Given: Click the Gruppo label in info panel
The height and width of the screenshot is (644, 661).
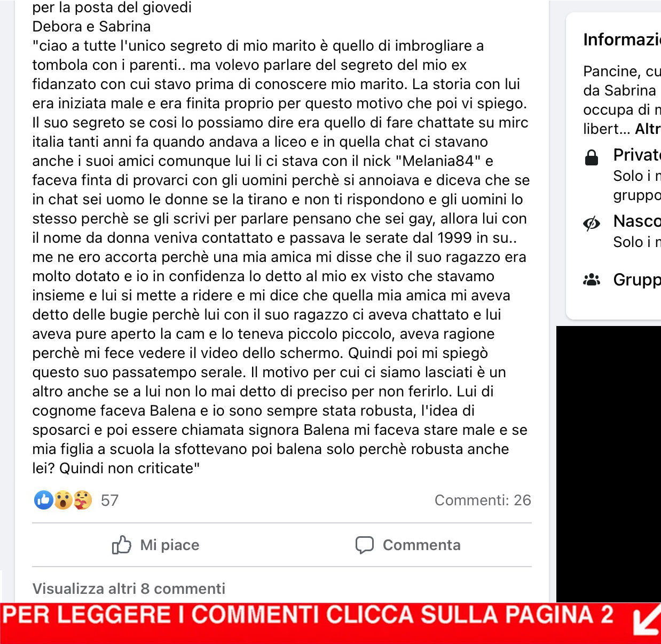Looking at the screenshot, I should (x=637, y=280).
